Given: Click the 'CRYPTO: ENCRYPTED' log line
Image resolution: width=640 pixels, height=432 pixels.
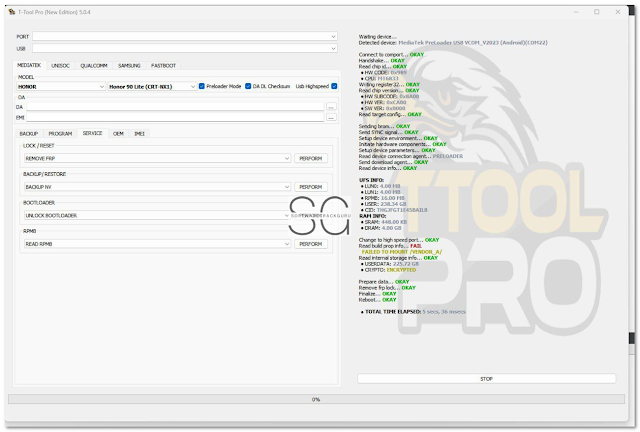Looking at the screenshot, I should 388,270.
